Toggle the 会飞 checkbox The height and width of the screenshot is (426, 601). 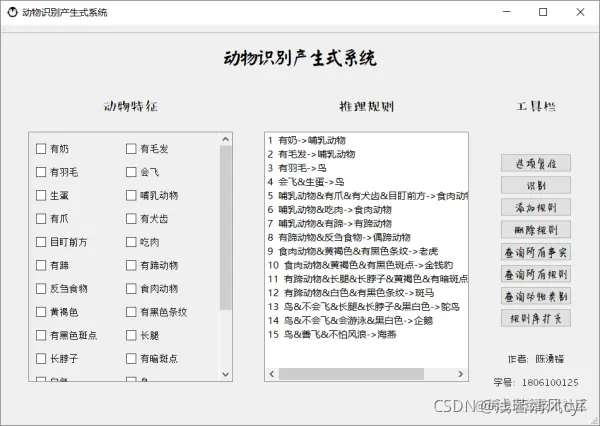tap(131, 172)
